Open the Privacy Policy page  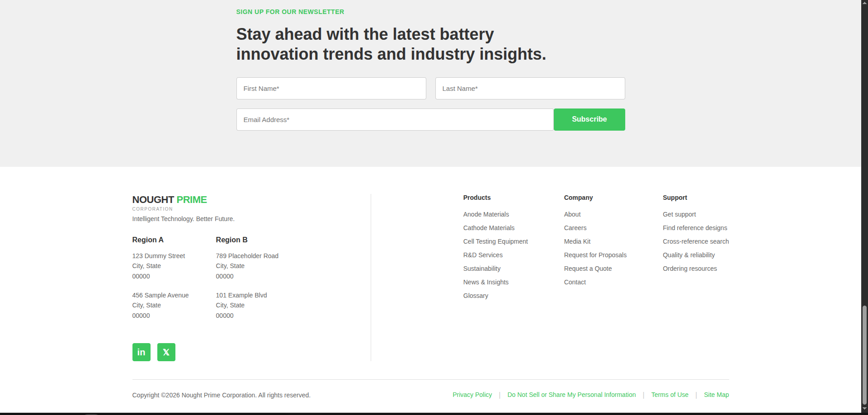point(472,395)
